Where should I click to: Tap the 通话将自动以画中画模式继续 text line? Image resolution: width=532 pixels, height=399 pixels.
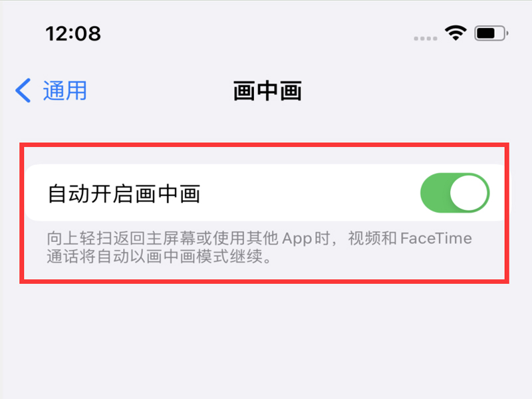click(159, 256)
